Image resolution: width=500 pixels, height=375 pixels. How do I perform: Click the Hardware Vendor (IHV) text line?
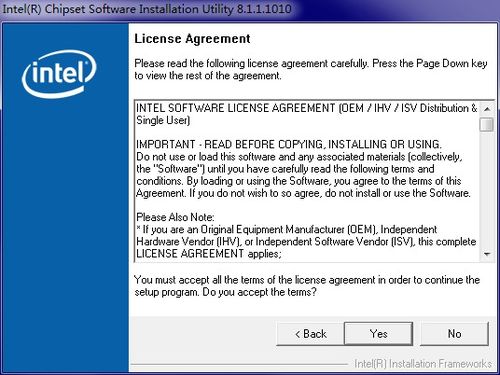tap(306, 241)
